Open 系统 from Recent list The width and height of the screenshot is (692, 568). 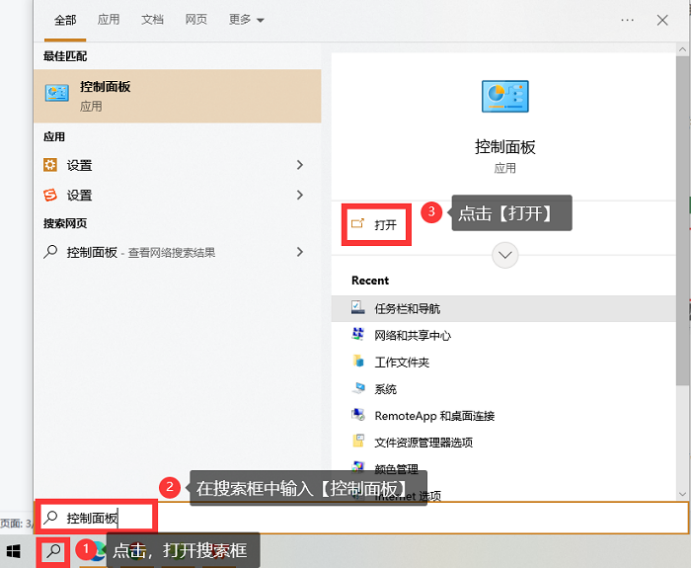503,389
